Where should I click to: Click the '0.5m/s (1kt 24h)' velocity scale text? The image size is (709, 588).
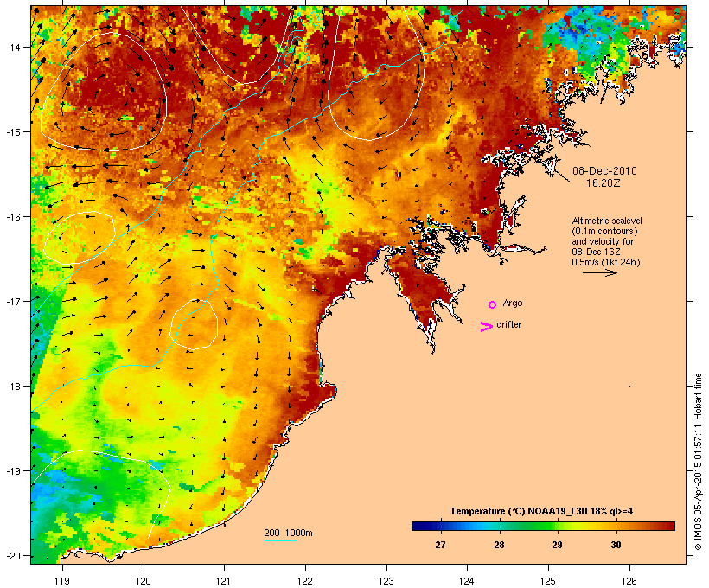tap(606, 262)
